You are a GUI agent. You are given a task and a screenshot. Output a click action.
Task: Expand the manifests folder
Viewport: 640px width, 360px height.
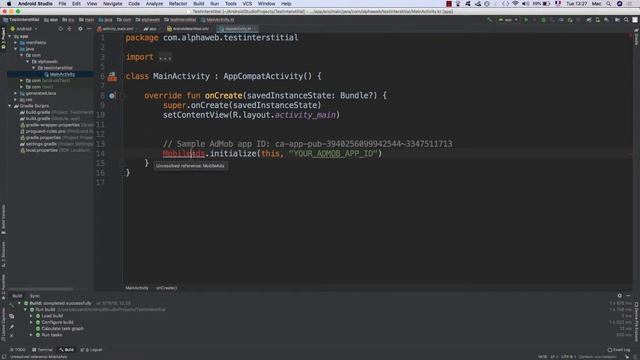(16, 42)
